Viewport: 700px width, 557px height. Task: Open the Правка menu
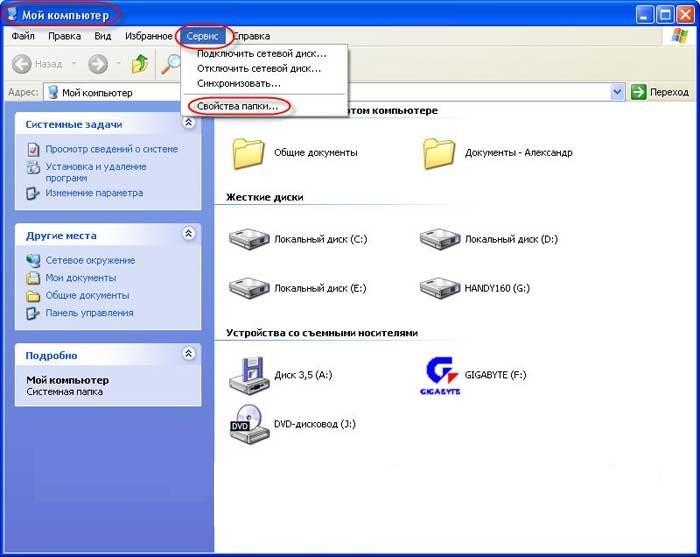pos(64,36)
